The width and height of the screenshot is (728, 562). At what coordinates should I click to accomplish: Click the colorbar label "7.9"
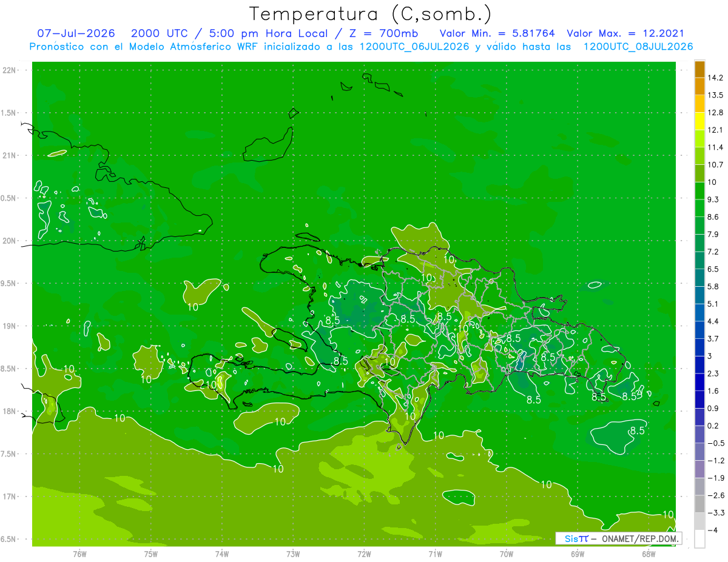(x=714, y=234)
